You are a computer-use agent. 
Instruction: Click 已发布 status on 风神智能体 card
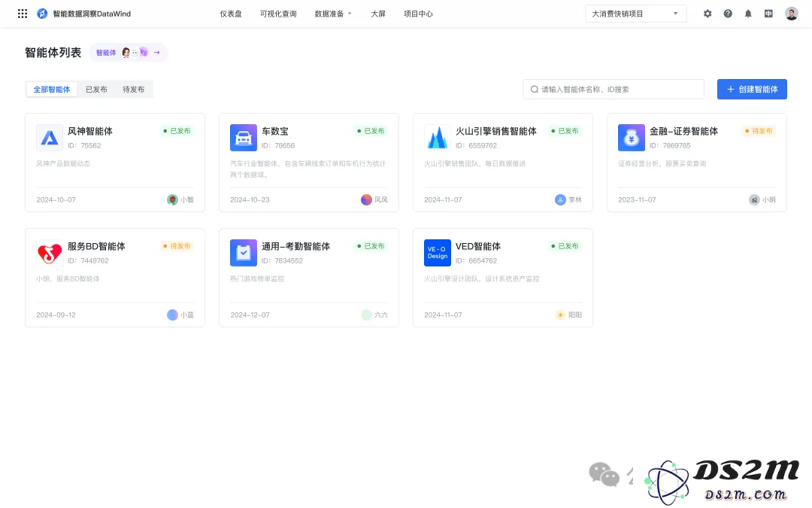pos(177,131)
